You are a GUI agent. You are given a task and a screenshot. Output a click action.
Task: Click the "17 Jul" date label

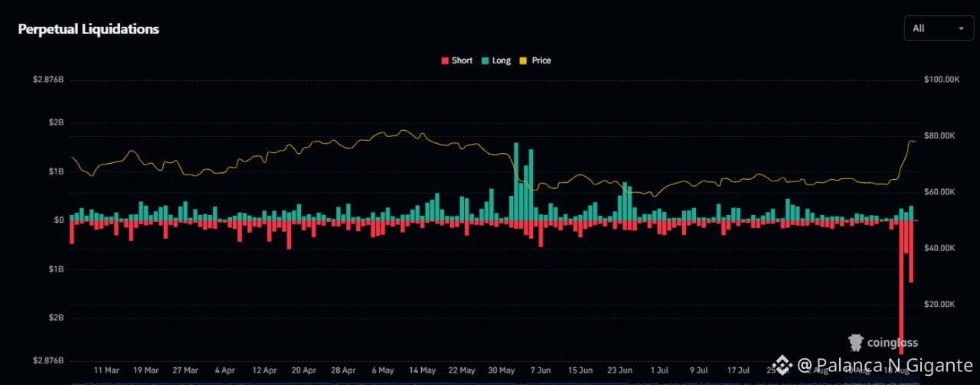pyautogui.click(x=738, y=370)
